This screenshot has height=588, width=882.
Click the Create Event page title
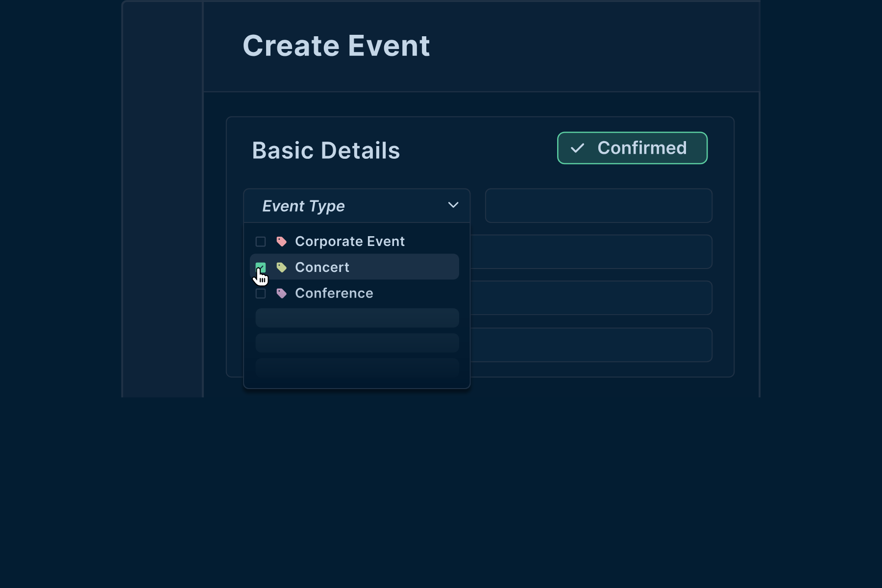[x=336, y=46]
